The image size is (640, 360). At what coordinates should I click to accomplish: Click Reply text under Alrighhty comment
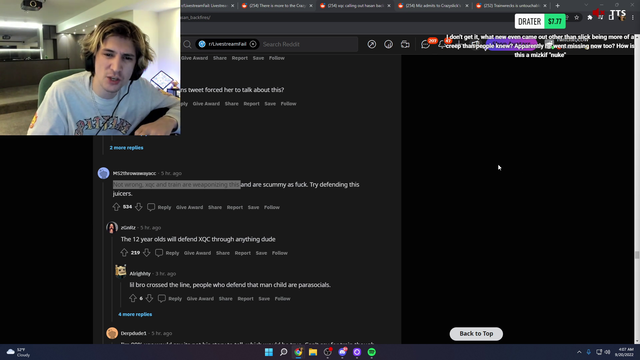(x=175, y=299)
